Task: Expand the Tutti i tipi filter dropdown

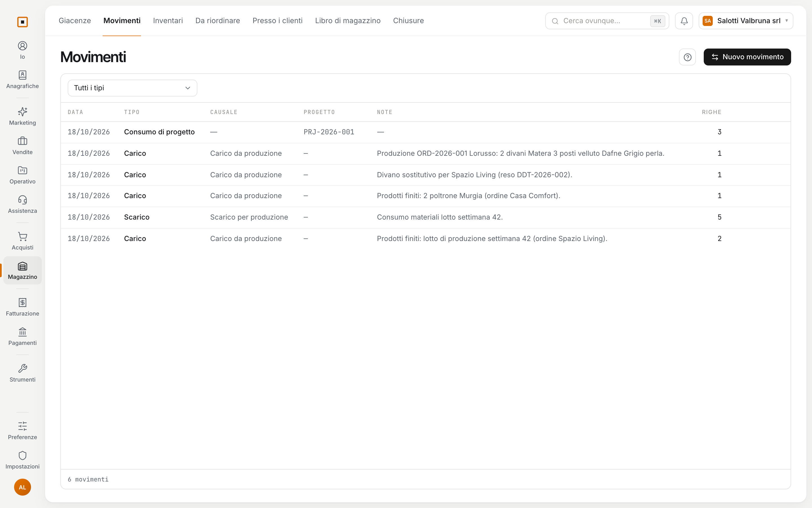Action: click(132, 88)
